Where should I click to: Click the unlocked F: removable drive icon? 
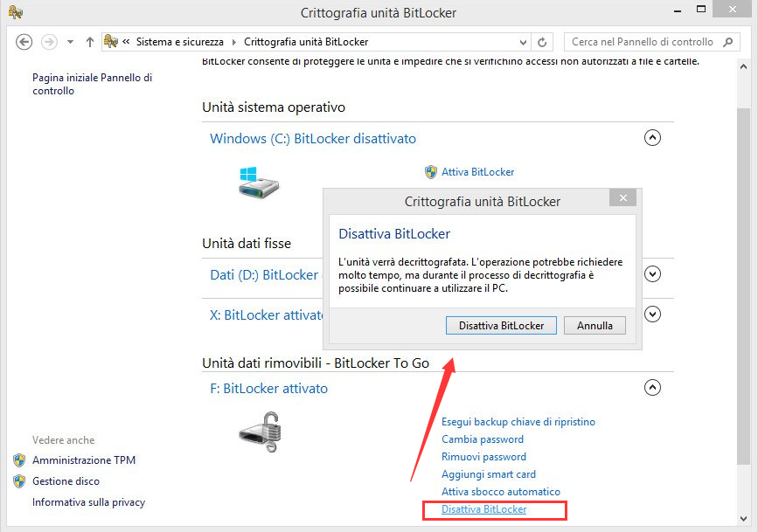click(x=261, y=432)
